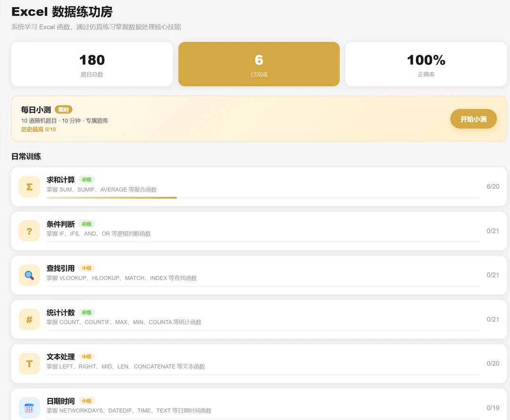This screenshot has height=420, width=510.
Task: Open the 查找引用 training title
Action: (x=60, y=268)
